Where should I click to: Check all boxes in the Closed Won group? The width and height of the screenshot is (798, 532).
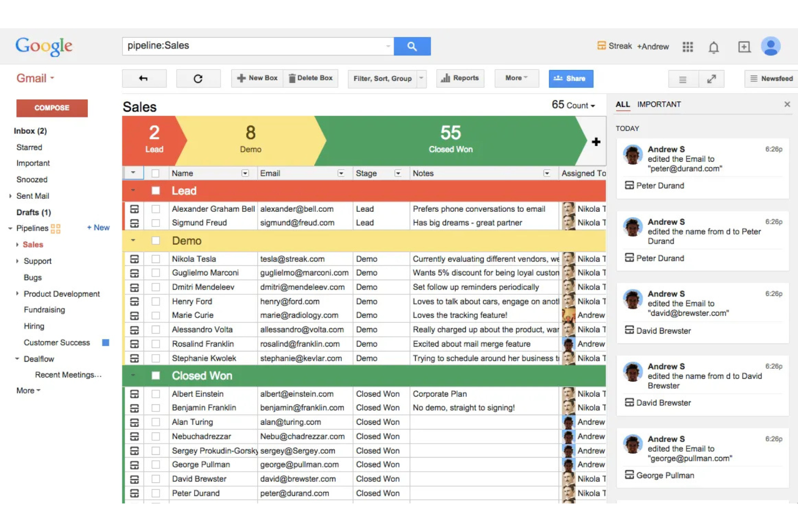click(156, 376)
